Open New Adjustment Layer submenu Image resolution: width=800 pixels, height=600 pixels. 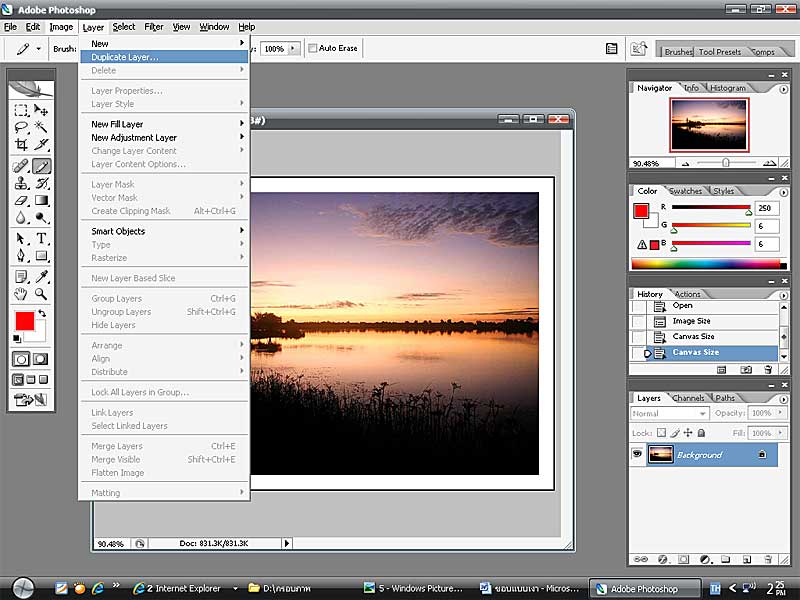pos(164,138)
